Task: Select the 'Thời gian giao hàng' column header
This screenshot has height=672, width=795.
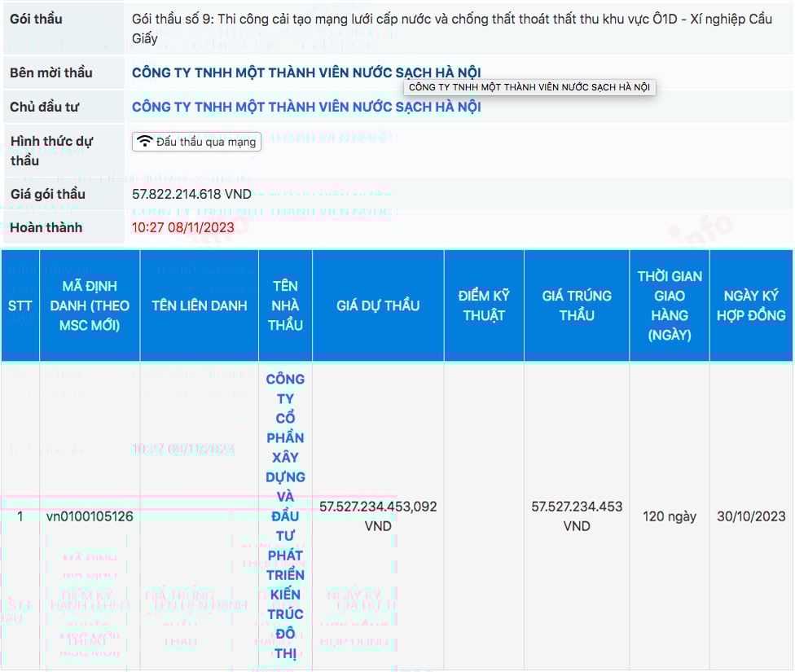Action: (670, 305)
